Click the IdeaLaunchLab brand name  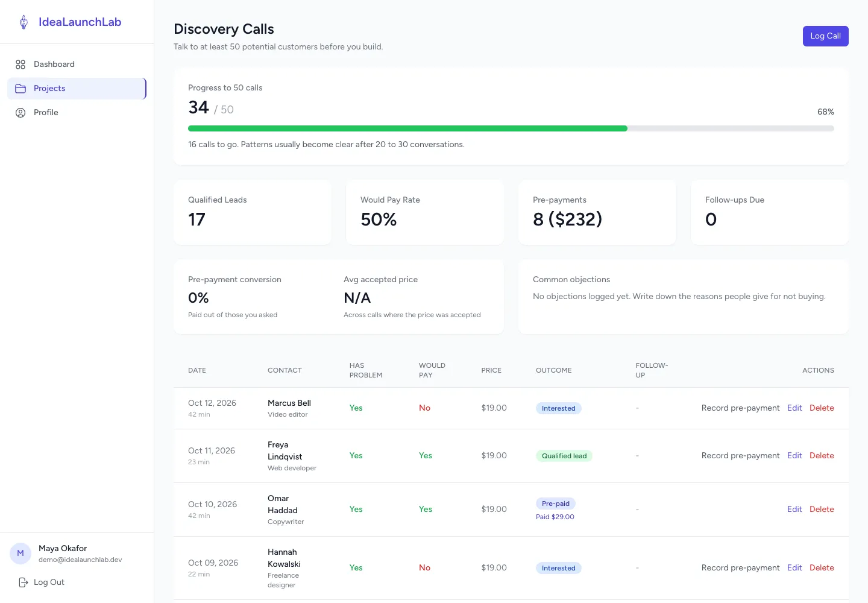click(80, 22)
